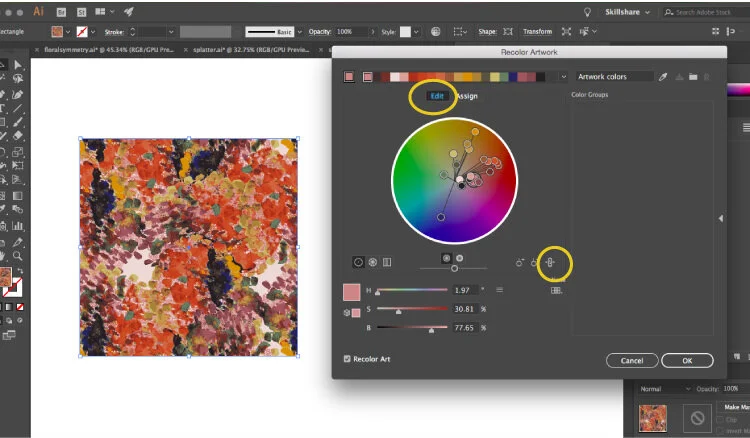
Task: Click the lightbulb Learn icon
Action: pos(587,12)
